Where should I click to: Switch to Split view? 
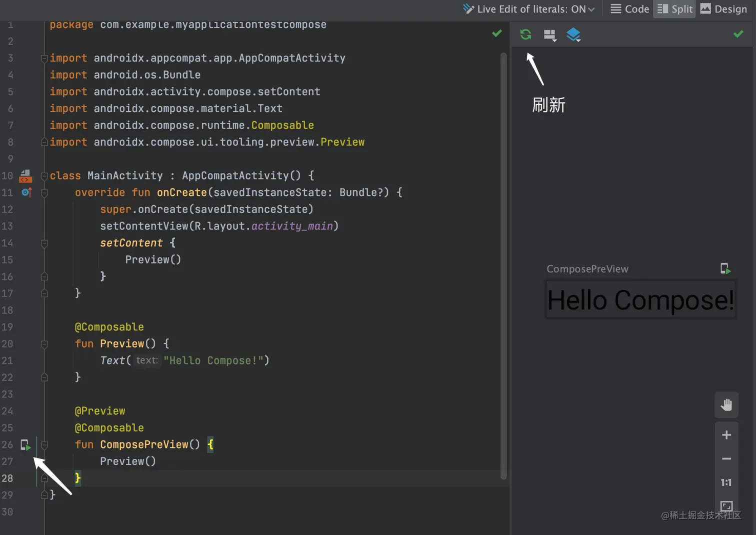coord(674,9)
